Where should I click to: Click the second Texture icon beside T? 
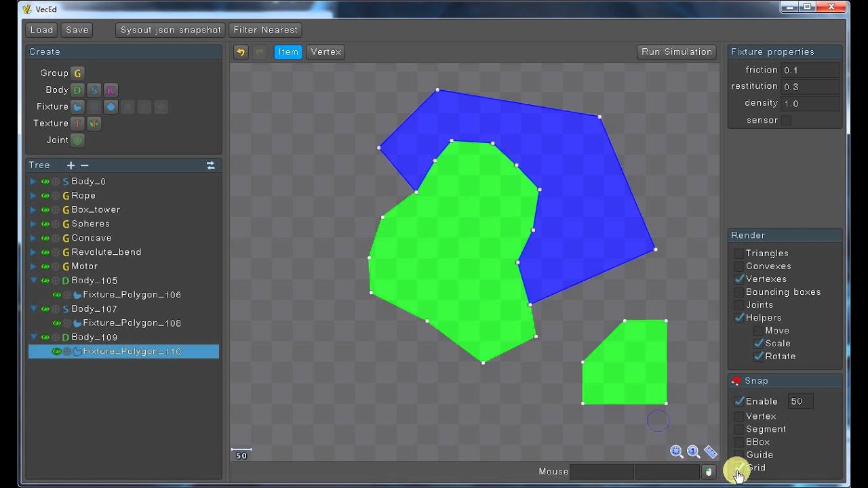(x=94, y=123)
